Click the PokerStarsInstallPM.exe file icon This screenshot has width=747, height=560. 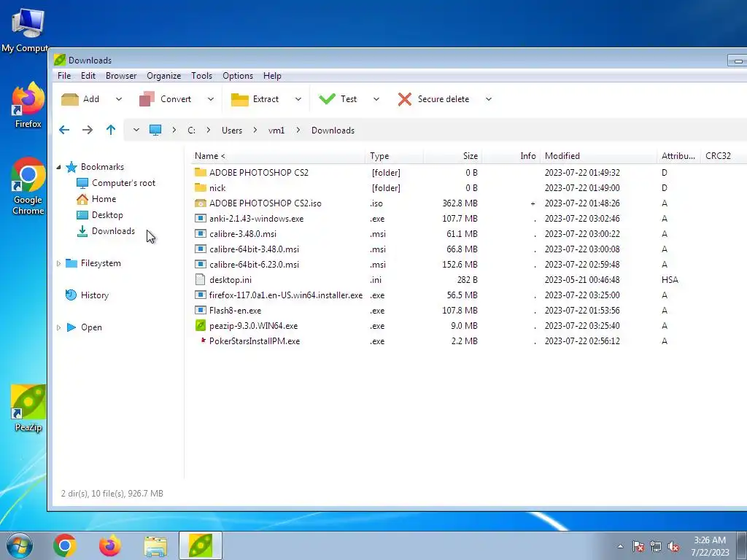pos(203,341)
